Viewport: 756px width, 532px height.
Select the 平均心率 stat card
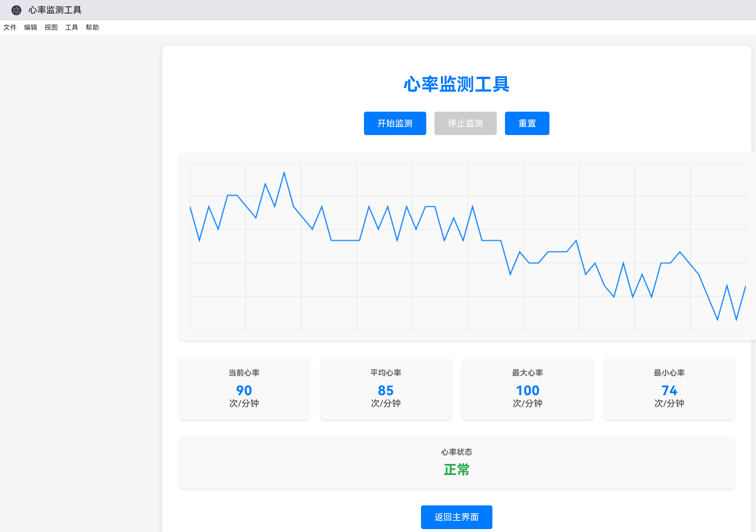pyautogui.click(x=386, y=388)
